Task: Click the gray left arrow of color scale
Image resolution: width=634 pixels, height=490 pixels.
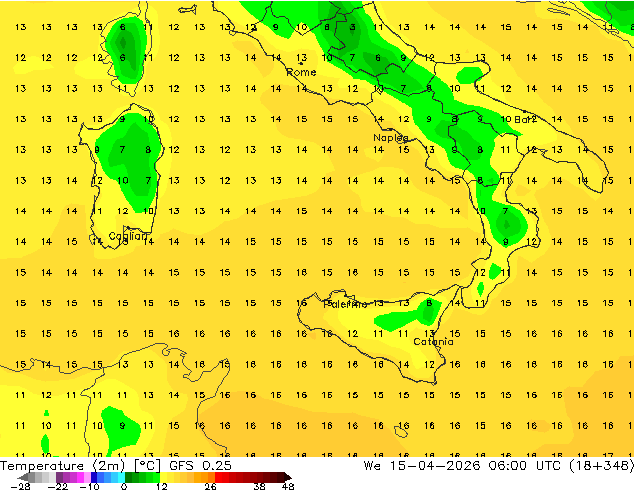Action: click(23, 477)
